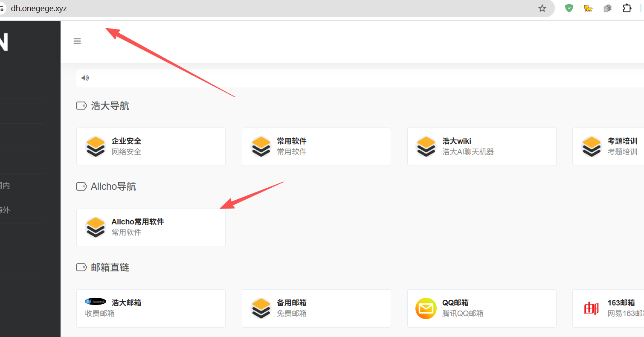Select the 海外 item in the sidebar

coord(5,210)
